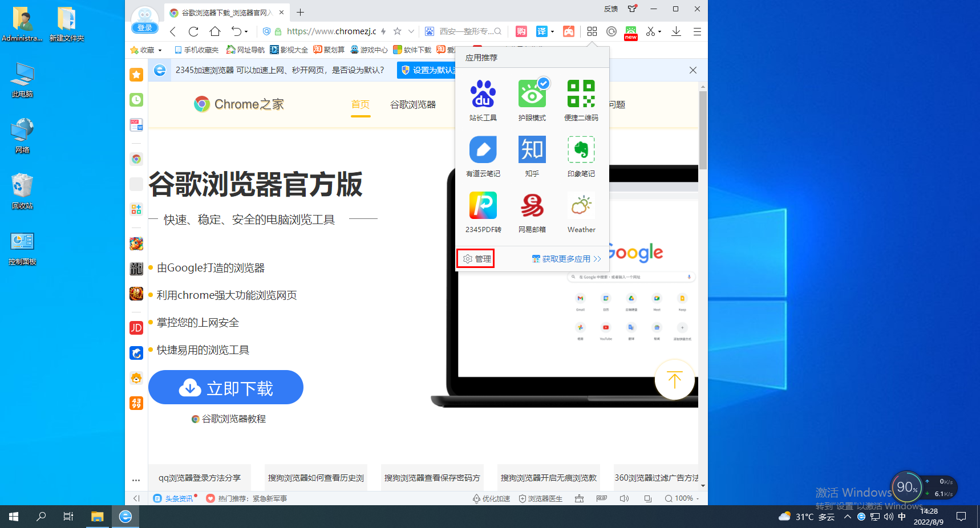Open 手机收藏夹 bookmark
980x528 pixels.
click(196, 50)
